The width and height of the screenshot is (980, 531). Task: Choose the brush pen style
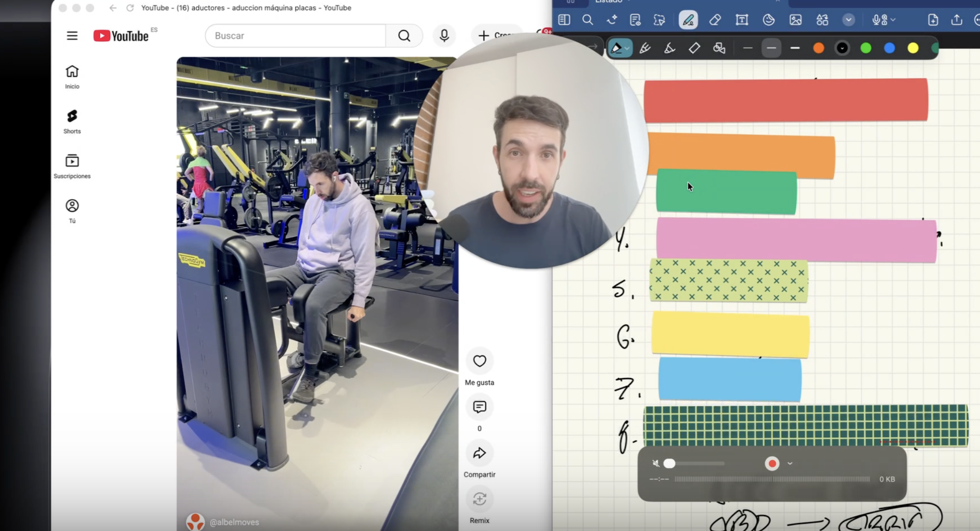point(669,48)
